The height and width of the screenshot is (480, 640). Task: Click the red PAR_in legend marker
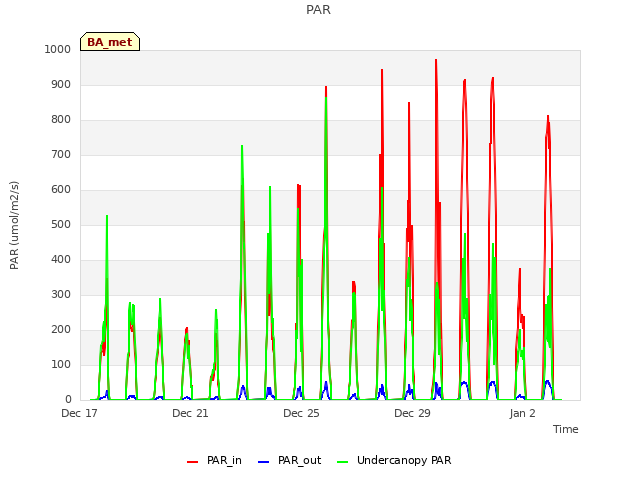pos(192,462)
